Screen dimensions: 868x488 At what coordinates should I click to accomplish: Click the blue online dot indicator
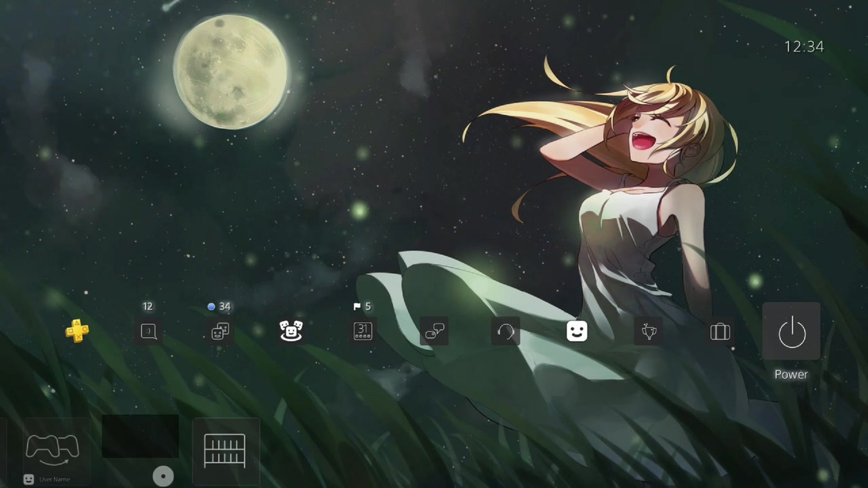[x=211, y=306]
